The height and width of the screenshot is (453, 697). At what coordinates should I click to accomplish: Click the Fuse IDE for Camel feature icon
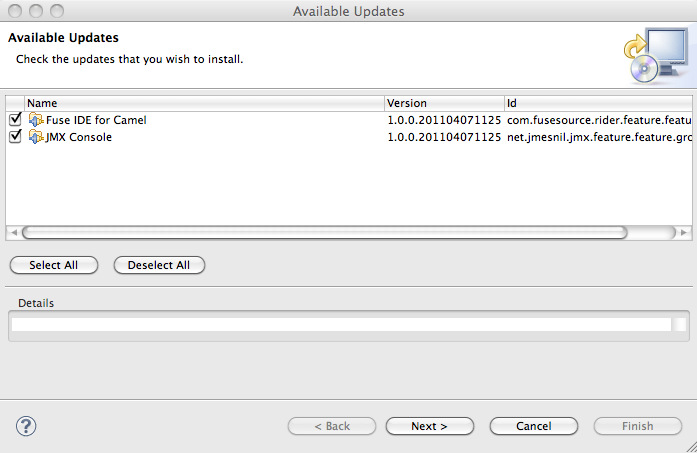tap(36, 120)
